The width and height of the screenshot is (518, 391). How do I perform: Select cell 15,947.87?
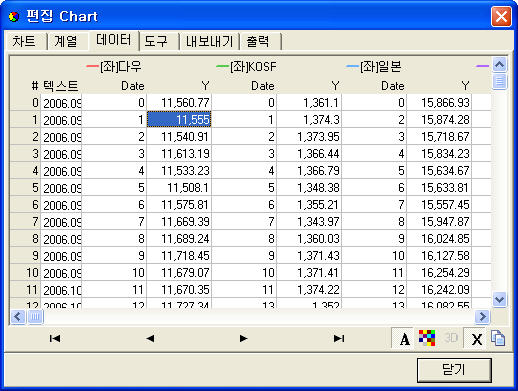tap(439, 221)
